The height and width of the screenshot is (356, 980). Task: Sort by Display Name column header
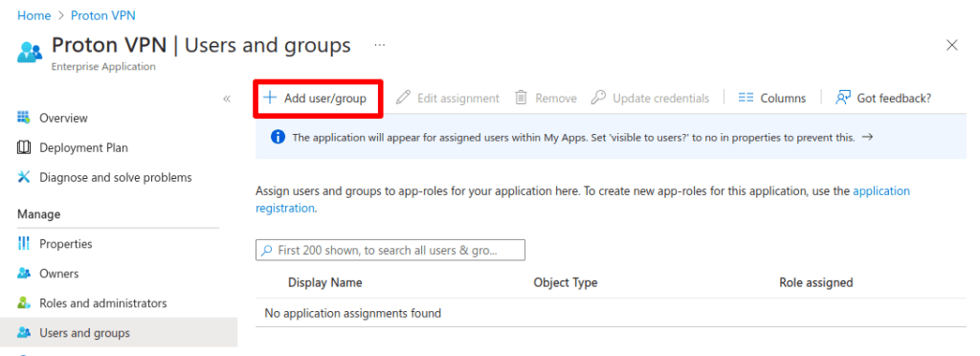coord(325,282)
